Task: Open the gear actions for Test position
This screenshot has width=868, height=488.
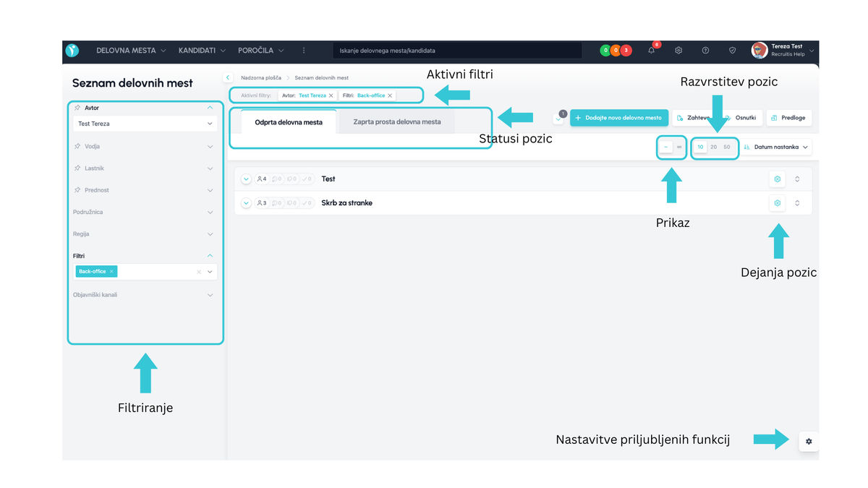Action: click(x=777, y=179)
